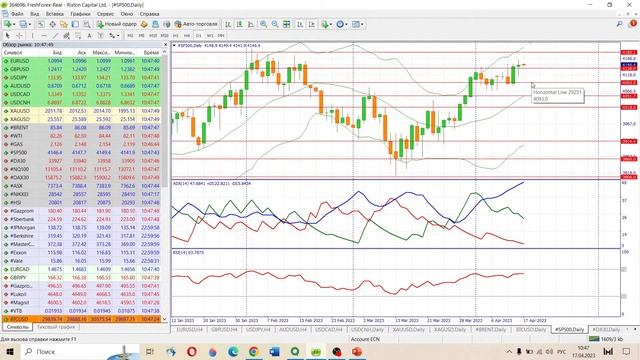This screenshot has width=640, height=360.
Task: Switch chart to candlesticks icon
Action: [x=240, y=24]
